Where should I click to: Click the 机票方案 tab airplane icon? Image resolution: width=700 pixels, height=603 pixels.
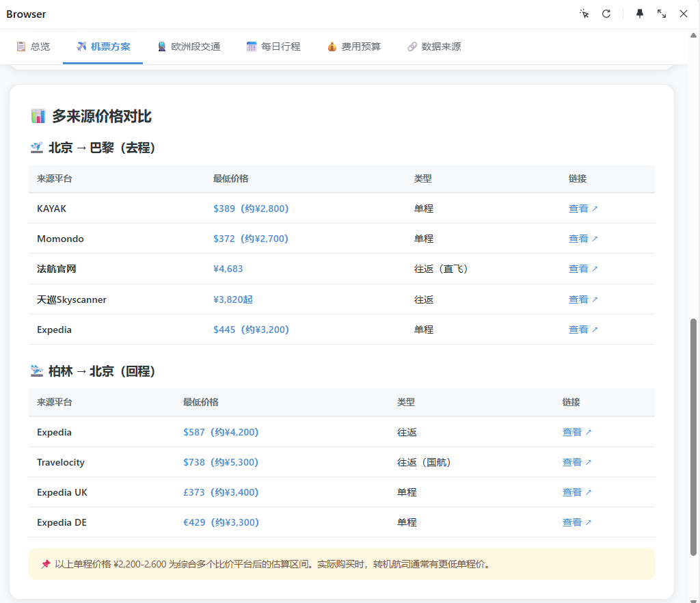point(81,46)
